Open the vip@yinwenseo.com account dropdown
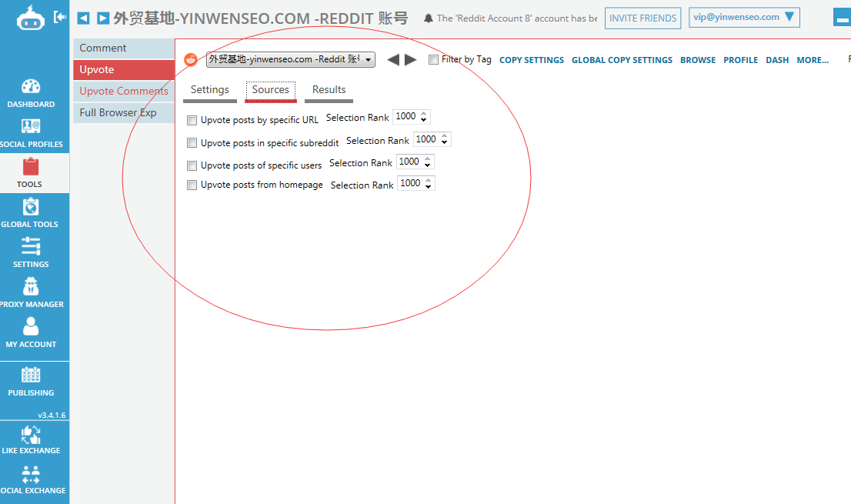The height and width of the screenshot is (504, 851). [x=743, y=18]
